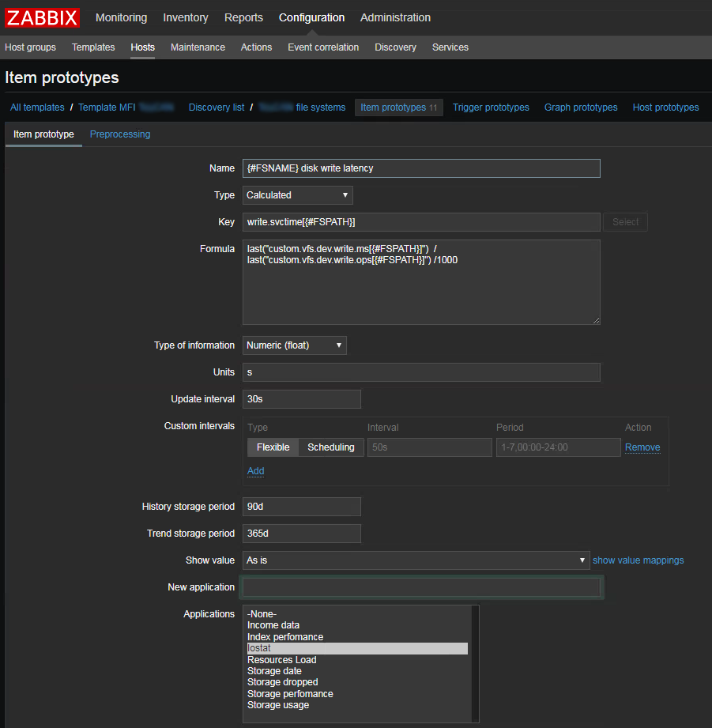Open the Templates page
This screenshot has width=712, height=728.
coord(92,47)
